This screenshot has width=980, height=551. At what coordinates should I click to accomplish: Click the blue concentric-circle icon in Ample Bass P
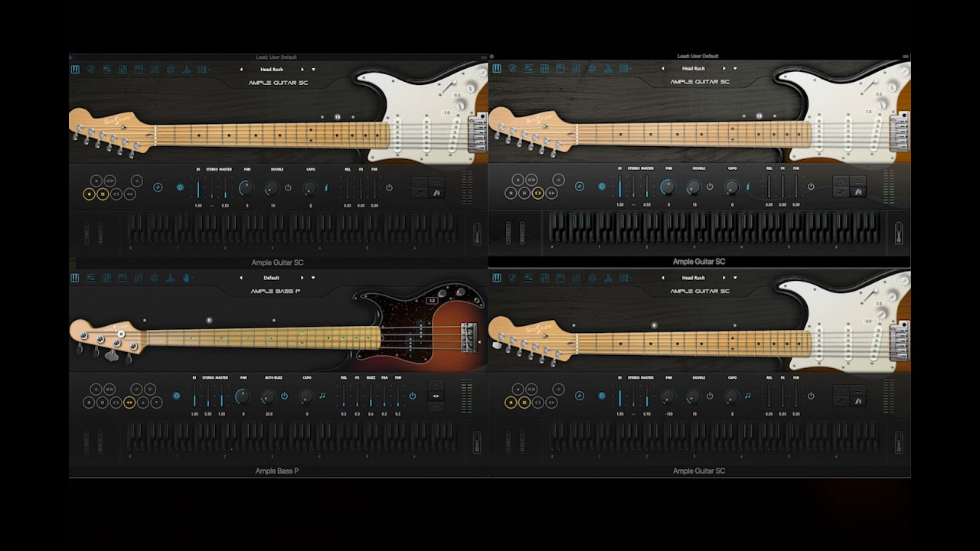coord(177,396)
